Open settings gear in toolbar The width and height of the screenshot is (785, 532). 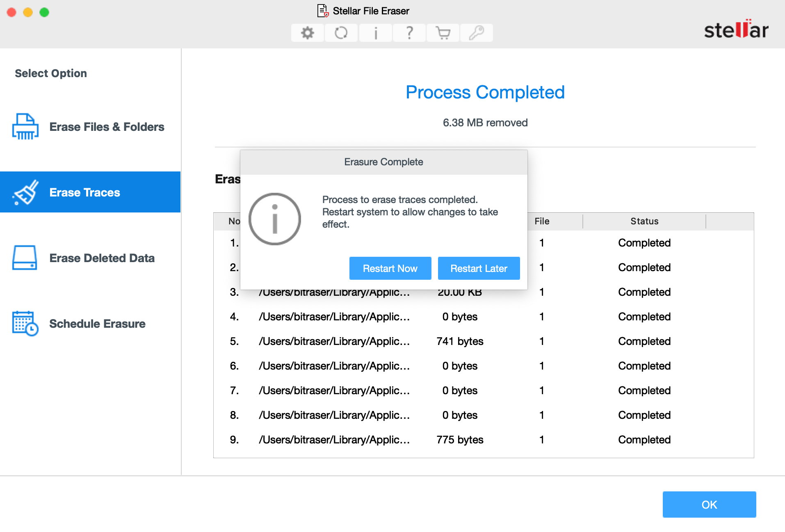tap(308, 33)
